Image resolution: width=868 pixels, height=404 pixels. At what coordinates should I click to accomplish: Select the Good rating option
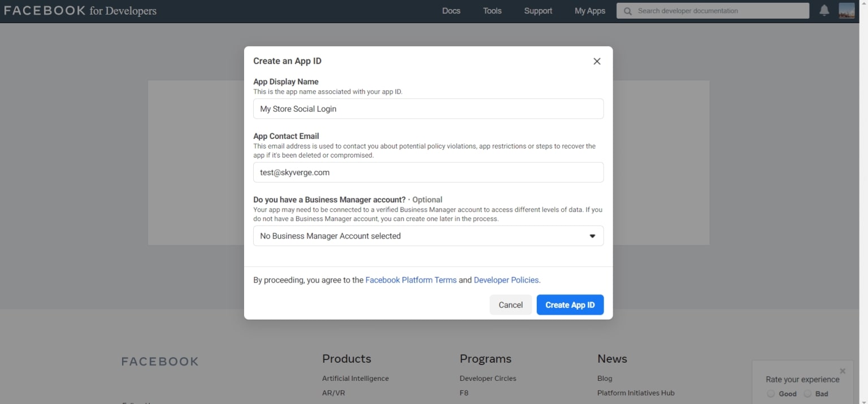coord(771,394)
